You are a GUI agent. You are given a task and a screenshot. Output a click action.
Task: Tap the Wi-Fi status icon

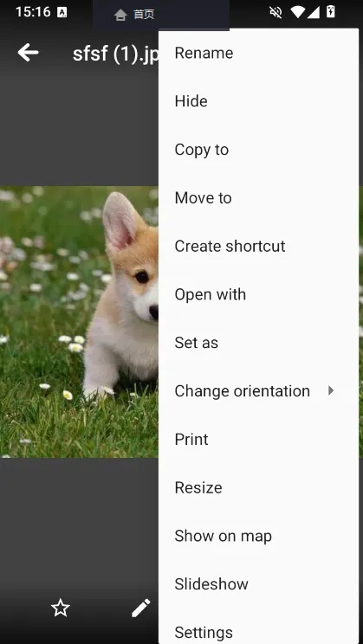click(x=297, y=12)
